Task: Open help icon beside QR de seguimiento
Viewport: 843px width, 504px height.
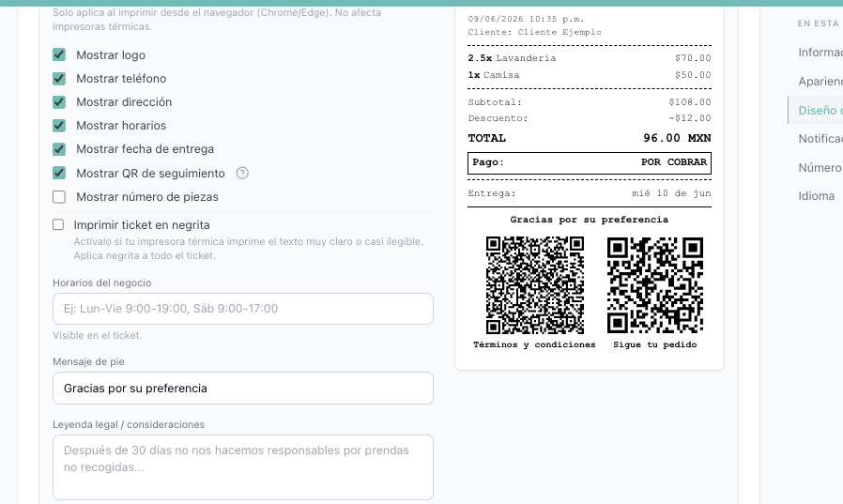Action: click(x=242, y=173)
